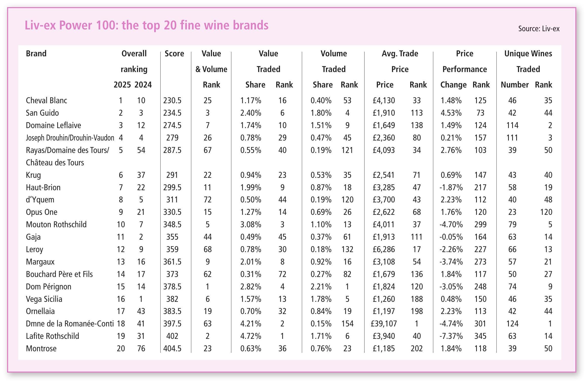Click Montrose's 404.5 score value

[x=172, y=348]
